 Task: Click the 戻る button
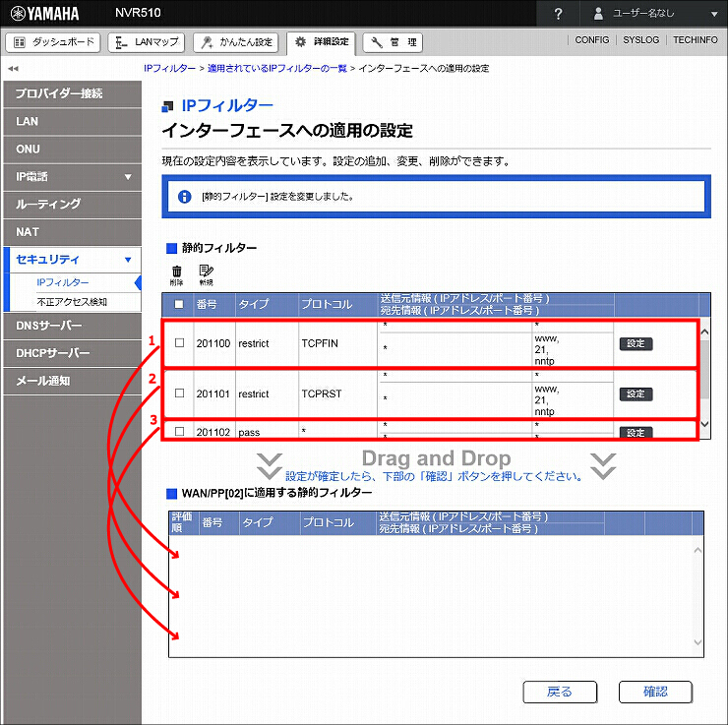click(560, 693)
